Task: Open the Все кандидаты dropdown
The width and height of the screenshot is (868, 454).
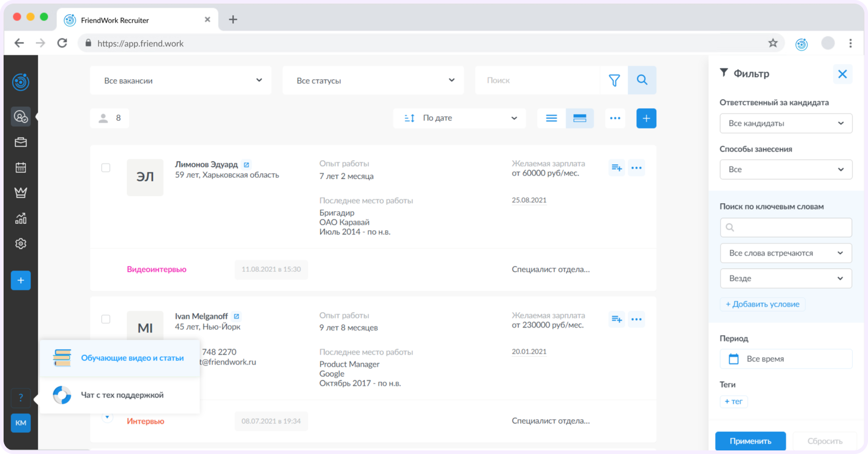Action: (786, 123)
